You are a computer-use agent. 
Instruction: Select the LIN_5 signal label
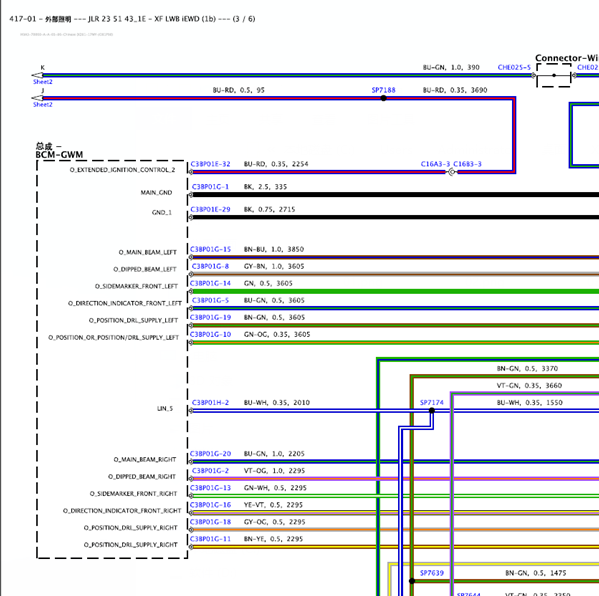(165, 408)
